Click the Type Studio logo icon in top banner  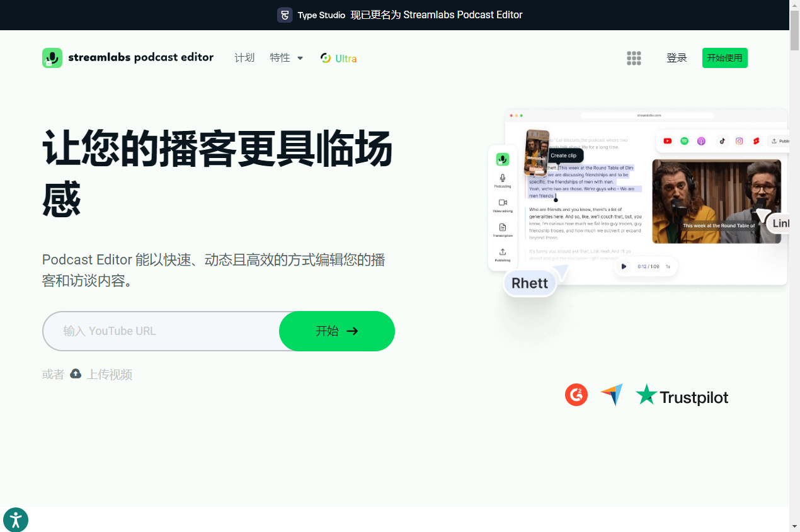[x=285, y=15]
